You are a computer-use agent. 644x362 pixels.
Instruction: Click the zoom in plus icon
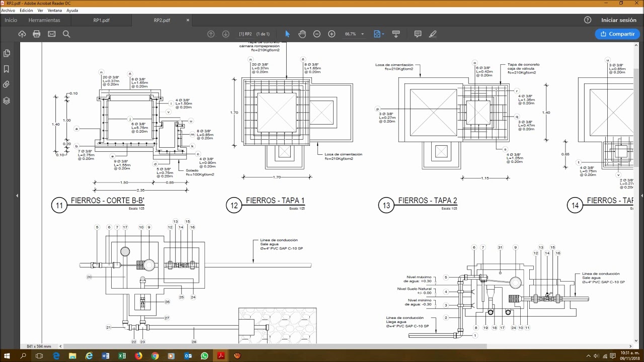click(x=332, y=34)
